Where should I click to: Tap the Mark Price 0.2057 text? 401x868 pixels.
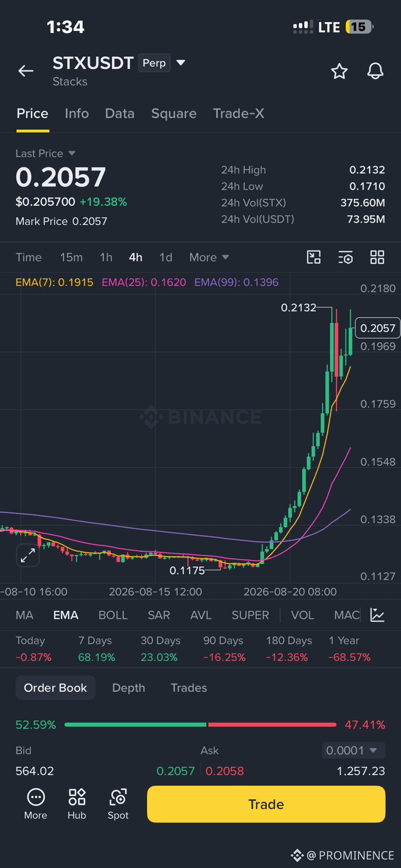61,221
